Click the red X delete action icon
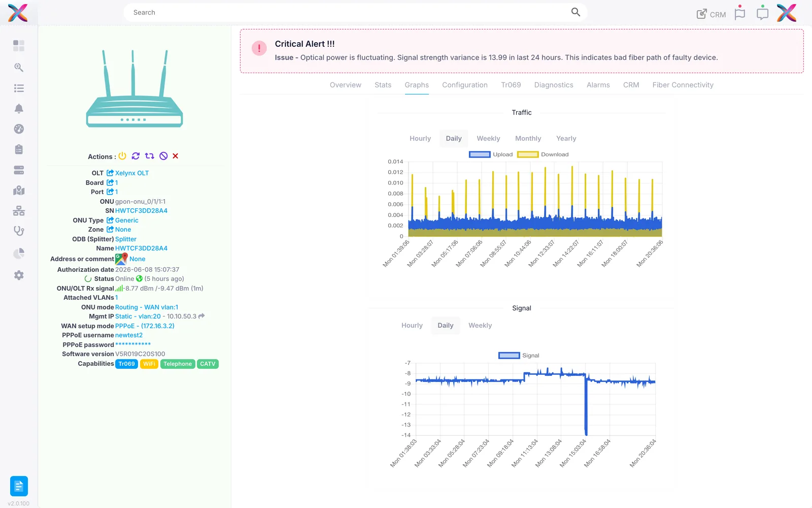The width and height of the screenshot is (812, 508). [176, 156]
